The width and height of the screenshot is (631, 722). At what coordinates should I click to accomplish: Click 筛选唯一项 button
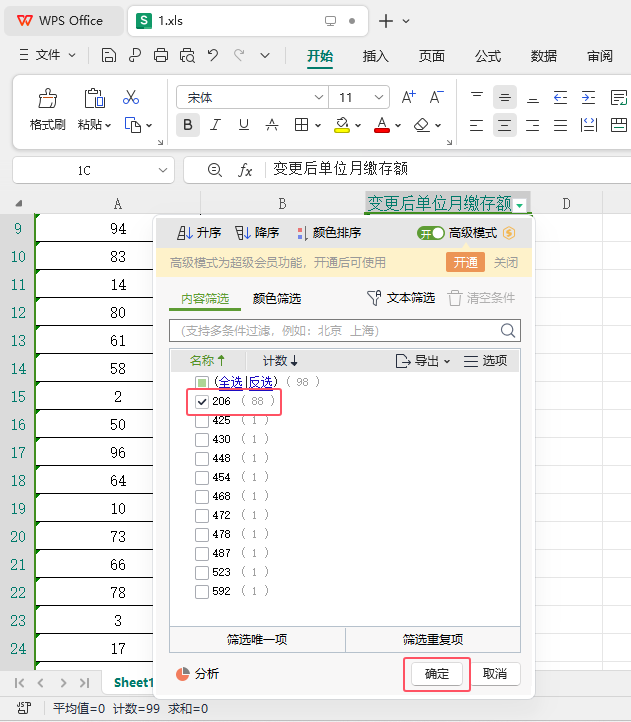(x=257, y=640)
